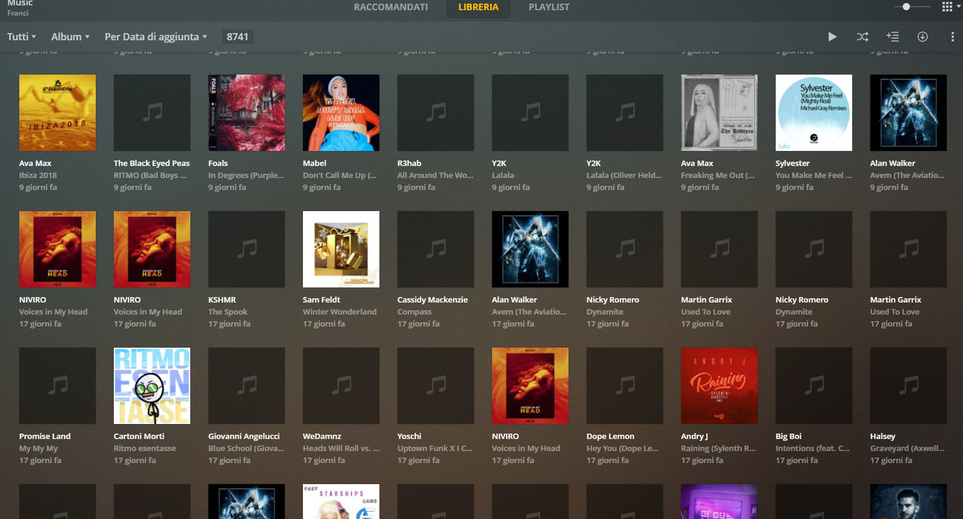963x519 pixels.
Task: Click the download/sync icon
Action: coord(922,37)
